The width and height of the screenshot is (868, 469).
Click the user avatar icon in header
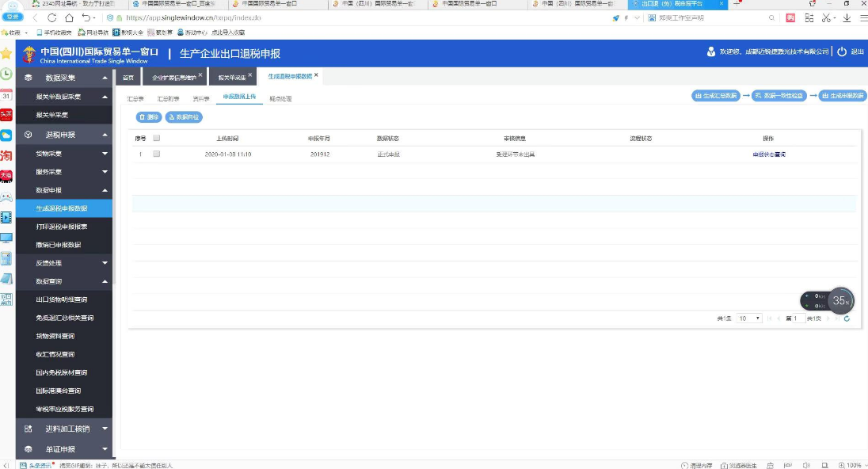[x=710, y=51]
